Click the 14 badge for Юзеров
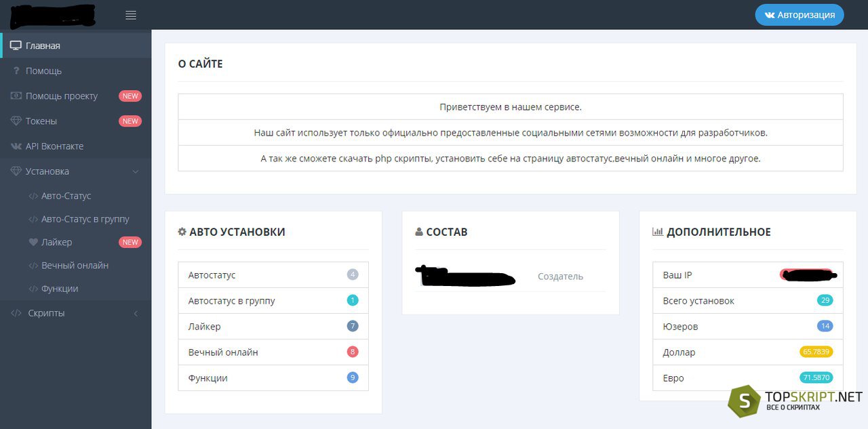868x429 pixels. point(825,326)
